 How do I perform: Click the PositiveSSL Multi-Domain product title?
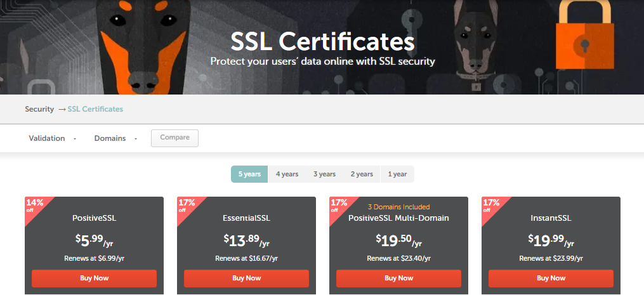(399, 218)
